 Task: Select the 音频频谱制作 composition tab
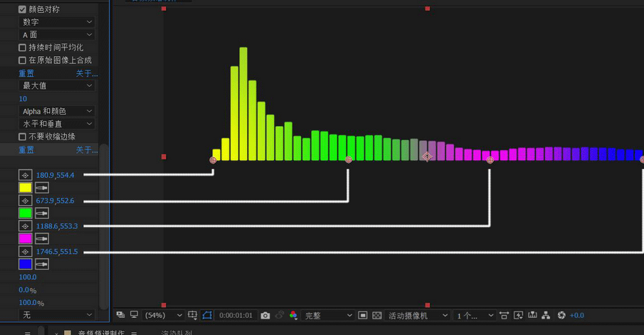(100, 332)
